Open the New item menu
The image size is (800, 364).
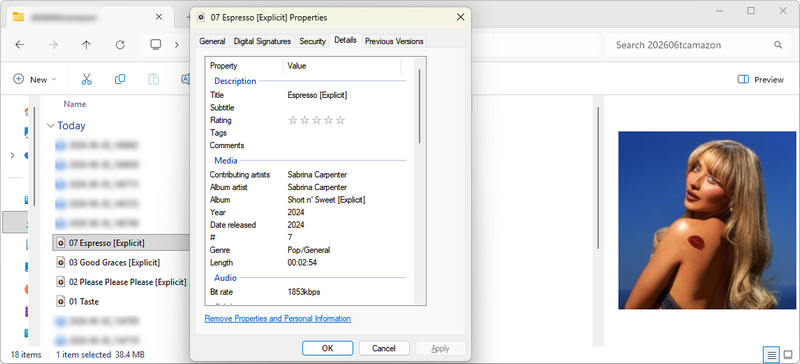35,79
